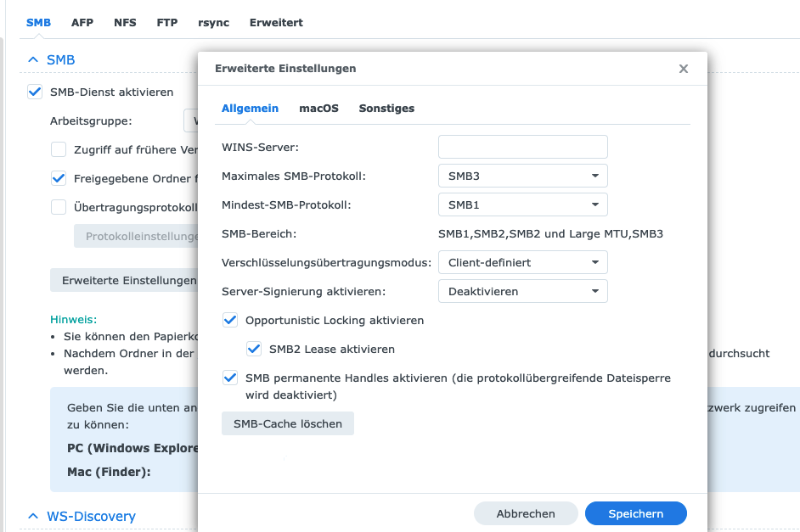
Task: Click the Abbrechen button
Action: [526, 513]
